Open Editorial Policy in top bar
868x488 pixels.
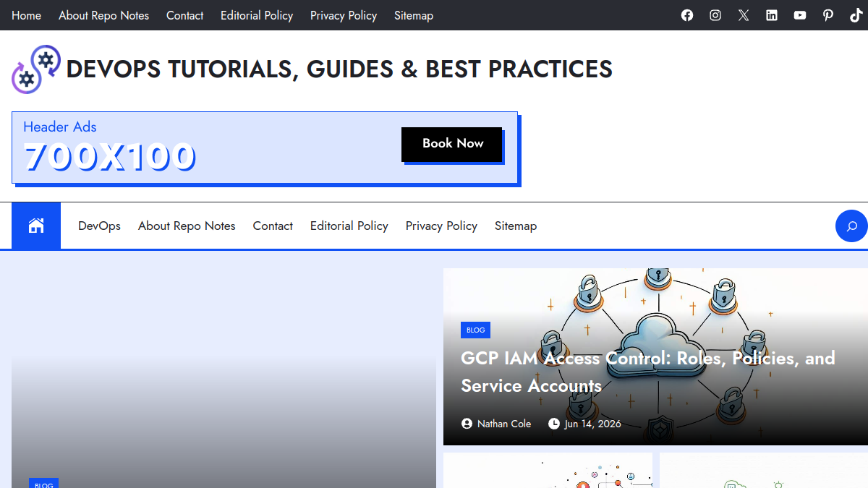click(257, 15)
